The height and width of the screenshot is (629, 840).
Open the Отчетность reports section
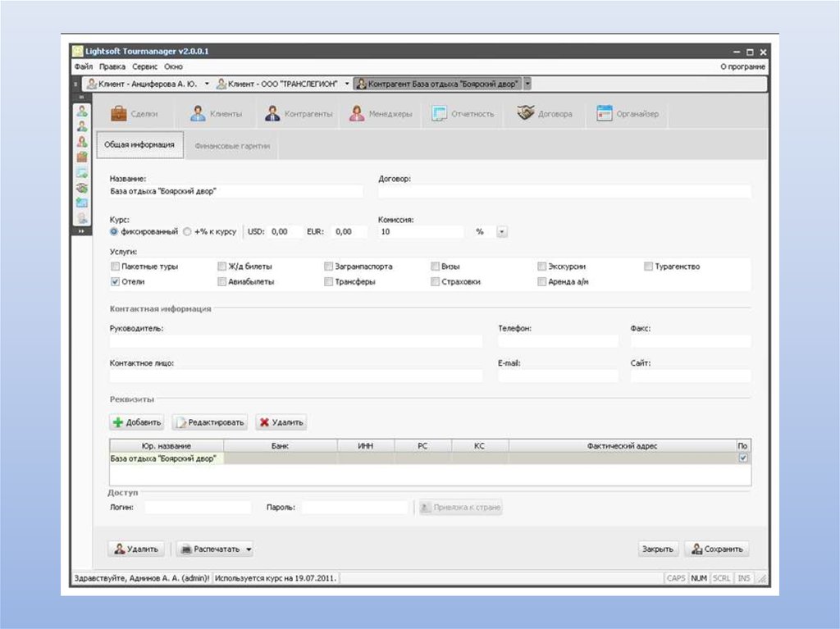tap(463, 114)
